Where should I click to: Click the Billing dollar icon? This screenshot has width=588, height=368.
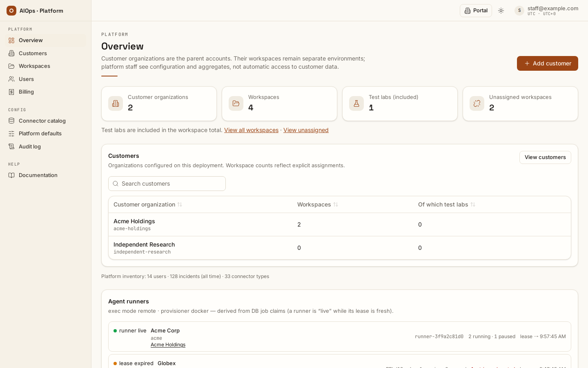pos(11,92)
